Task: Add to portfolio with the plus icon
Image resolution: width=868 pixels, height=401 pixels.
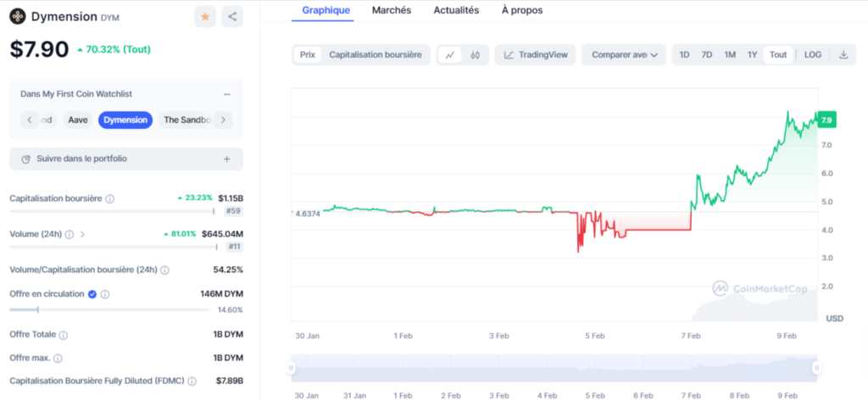Action: click(x=227, y=159)
